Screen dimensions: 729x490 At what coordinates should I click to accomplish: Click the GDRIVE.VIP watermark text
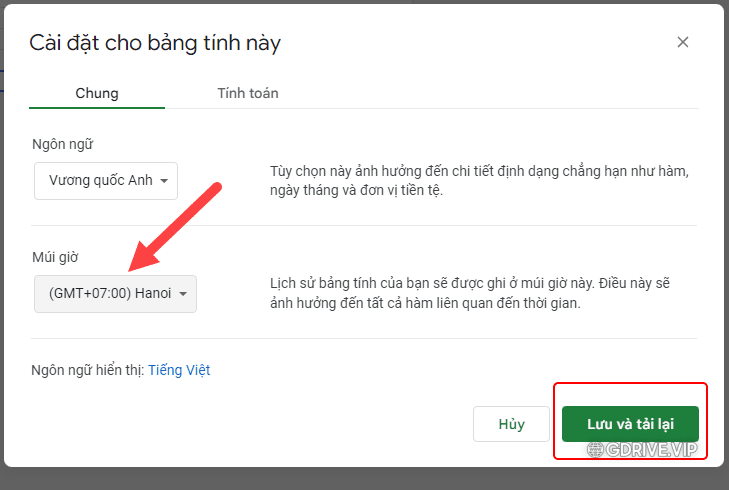pos(651,450)
